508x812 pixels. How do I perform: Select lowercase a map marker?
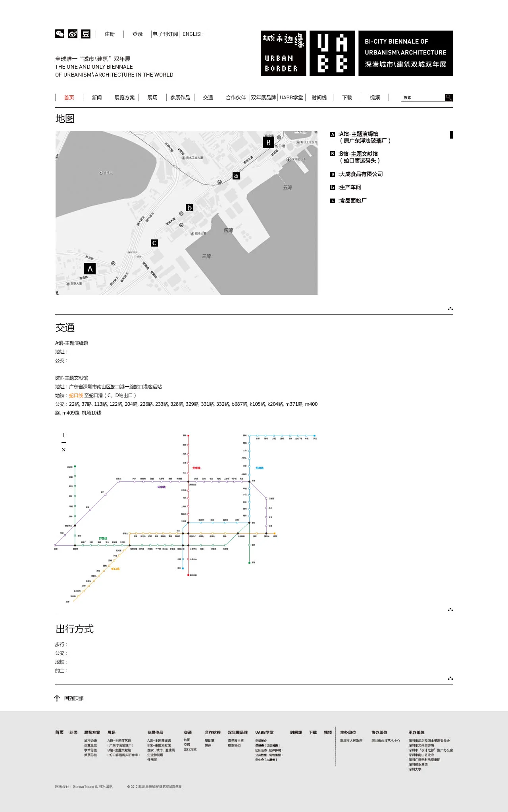point(236,176)
